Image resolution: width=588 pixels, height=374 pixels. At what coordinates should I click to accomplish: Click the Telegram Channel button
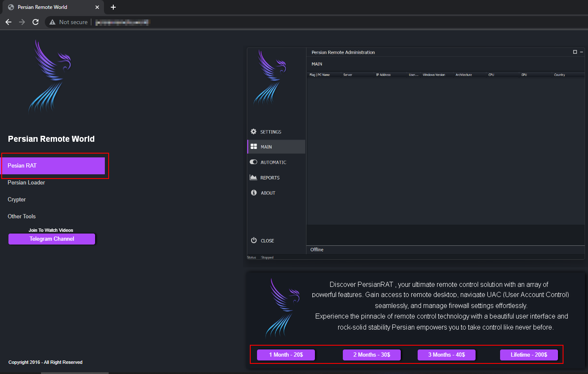click(52, 239)
